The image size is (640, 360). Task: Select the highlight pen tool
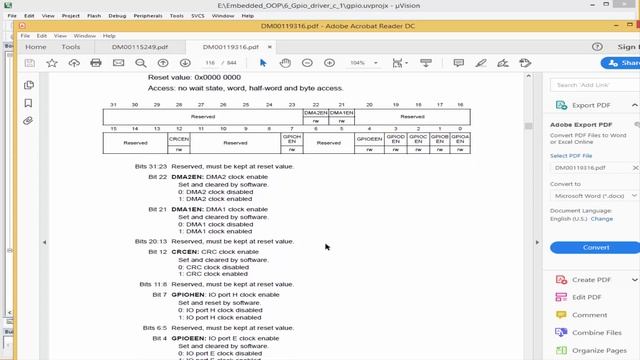[x=481, y=63]
